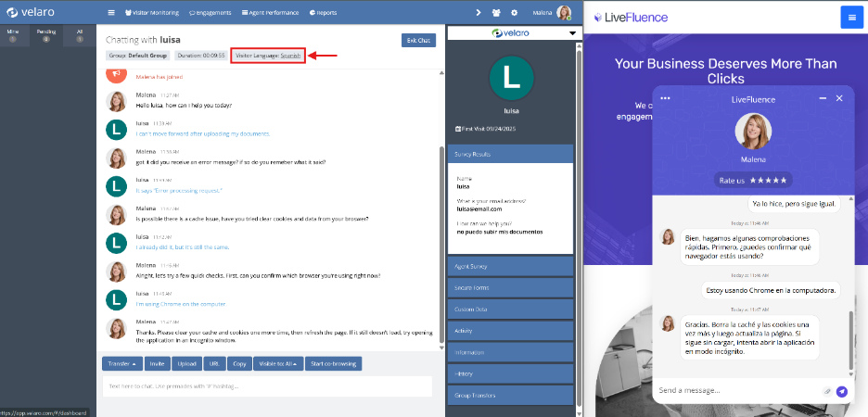
Task: Open the LiveFluence blue hamburger menu
Action: tap(850, 17)
